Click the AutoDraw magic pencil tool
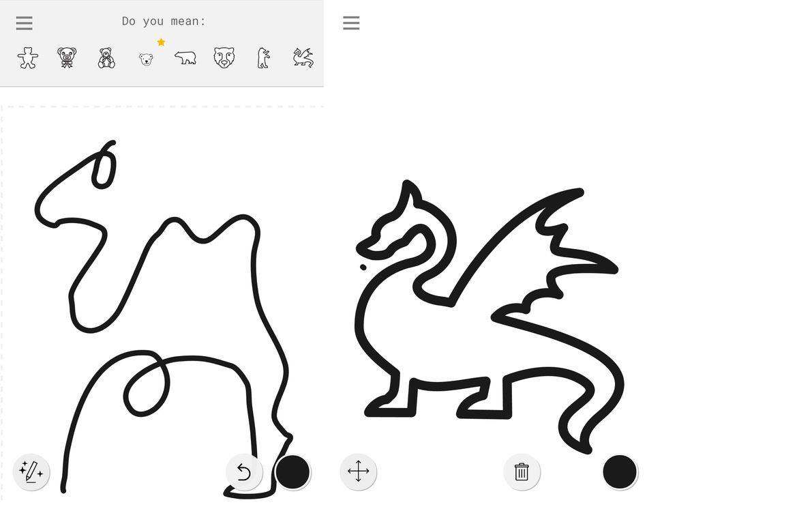This screenshot has width=812, height=524. point(31,471)
